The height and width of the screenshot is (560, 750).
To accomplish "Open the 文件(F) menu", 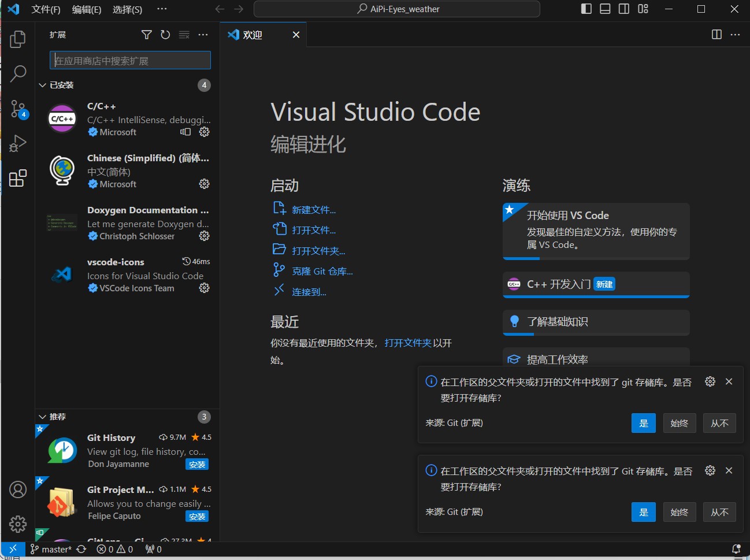I will point(46,9).
